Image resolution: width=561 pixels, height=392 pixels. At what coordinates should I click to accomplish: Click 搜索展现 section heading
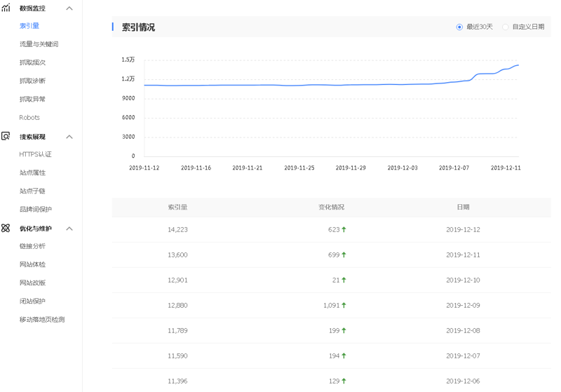(32, 137)
